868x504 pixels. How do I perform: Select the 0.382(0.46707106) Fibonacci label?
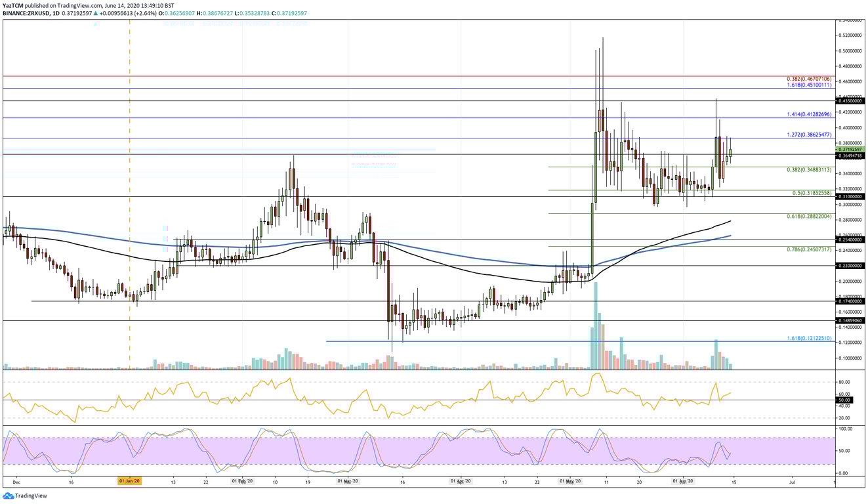point(808,79)
